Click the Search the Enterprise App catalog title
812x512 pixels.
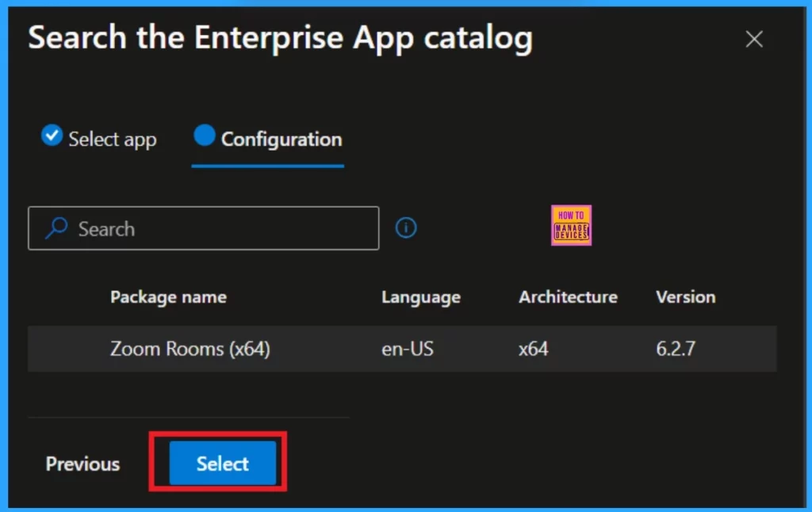[x=280, y=38]
